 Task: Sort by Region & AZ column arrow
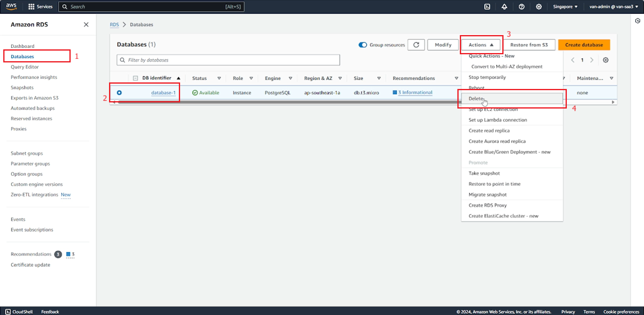[340, 78]
